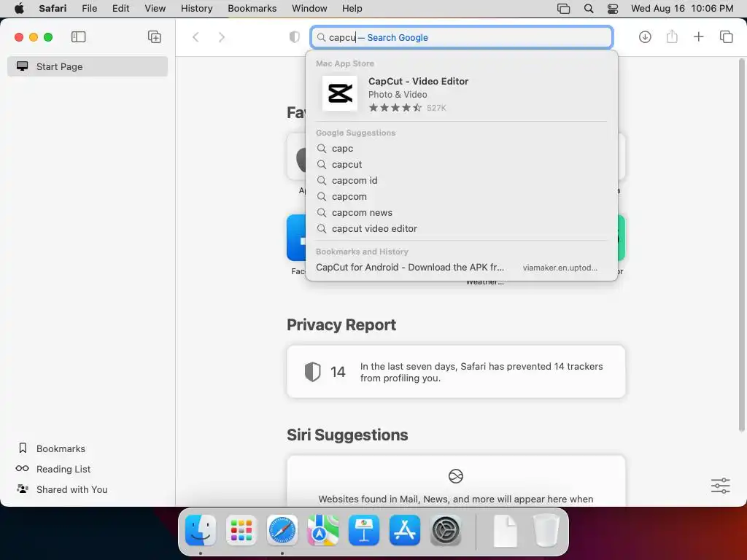The height and width of the screenshot is (560, 747).
Task: Open the Window menu
Action: pos(309,9)
